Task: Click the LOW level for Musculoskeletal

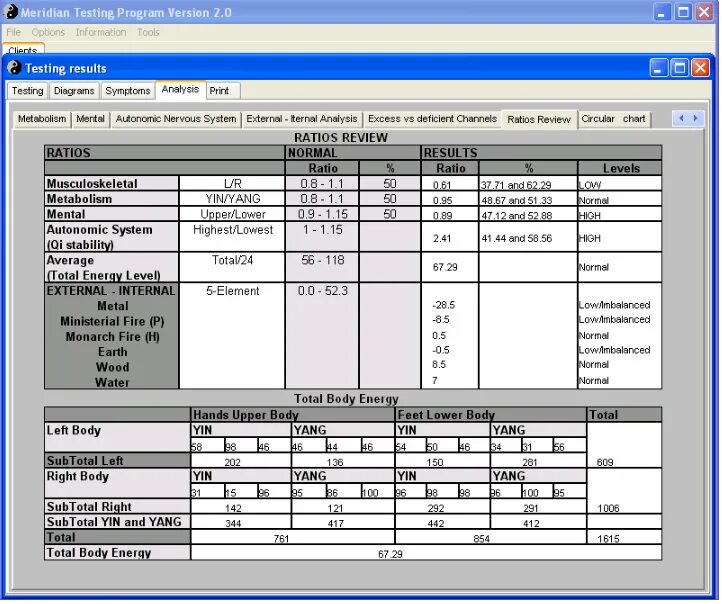Action: point(590,185)
